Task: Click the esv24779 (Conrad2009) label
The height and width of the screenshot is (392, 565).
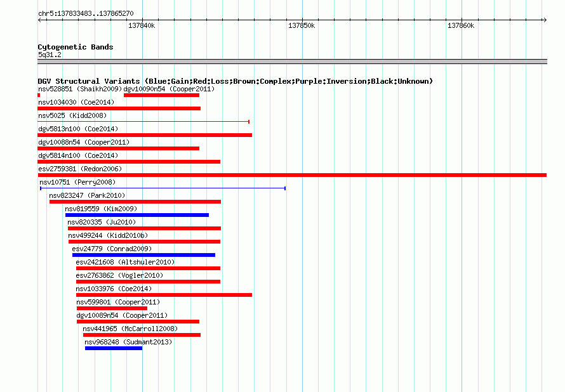Action: [x=112, y=249]
